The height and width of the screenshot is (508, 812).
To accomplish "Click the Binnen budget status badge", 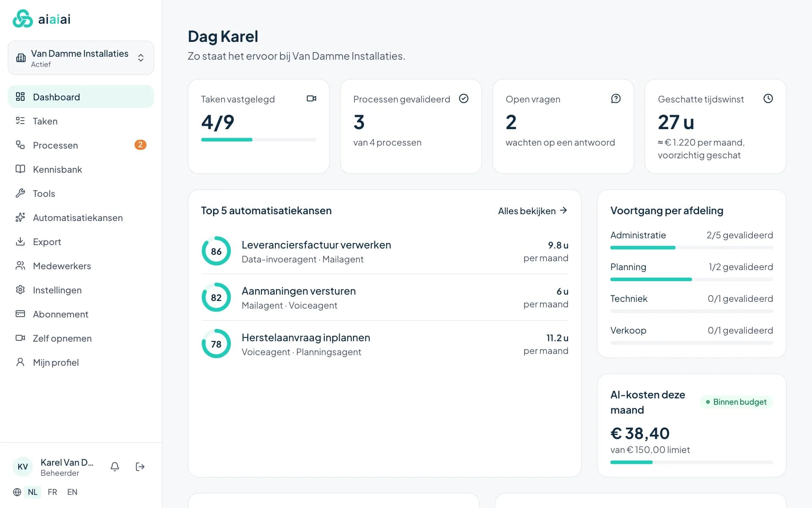I will [x=736, y=402].
